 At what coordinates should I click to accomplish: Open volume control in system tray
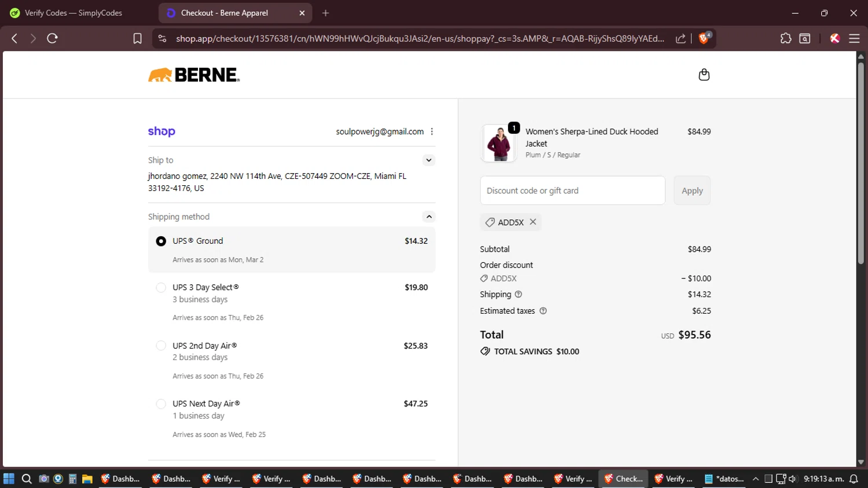point(792,479)
